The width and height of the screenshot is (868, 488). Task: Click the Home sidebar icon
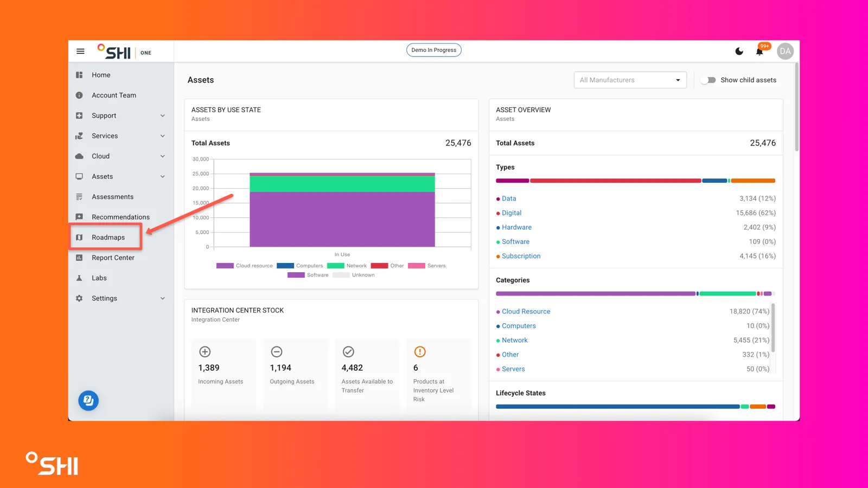[x=79, y=75]
